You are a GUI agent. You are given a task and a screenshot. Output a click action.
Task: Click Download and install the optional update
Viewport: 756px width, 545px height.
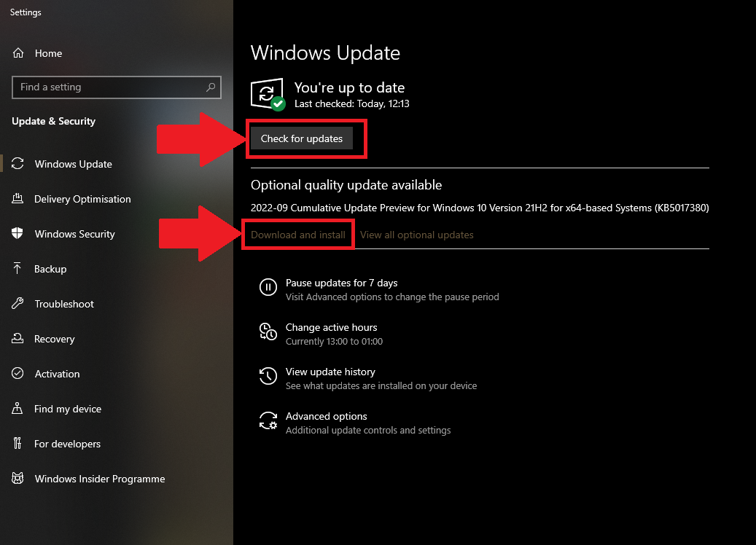[297, 235]
